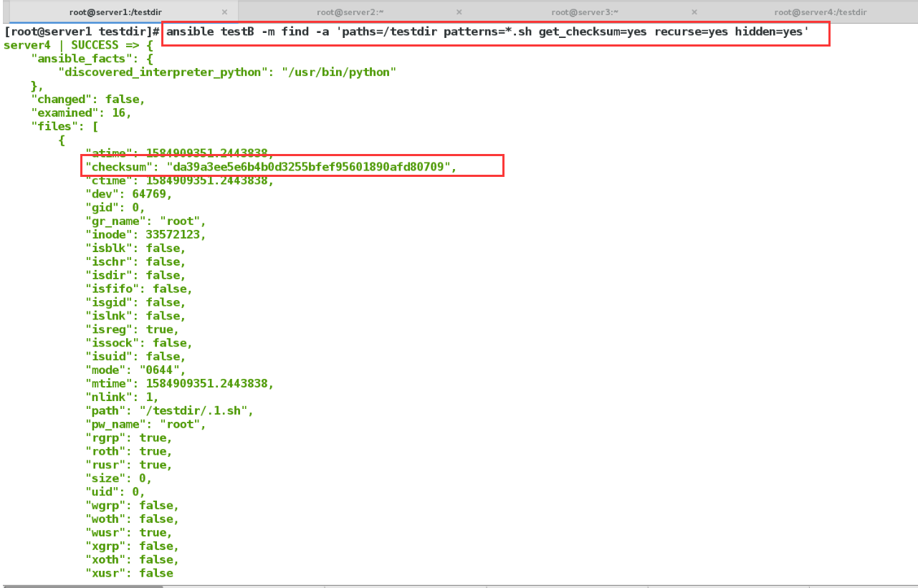Close the root@server3:~ tab
The image size is (918, 588).
coord(694,12)
